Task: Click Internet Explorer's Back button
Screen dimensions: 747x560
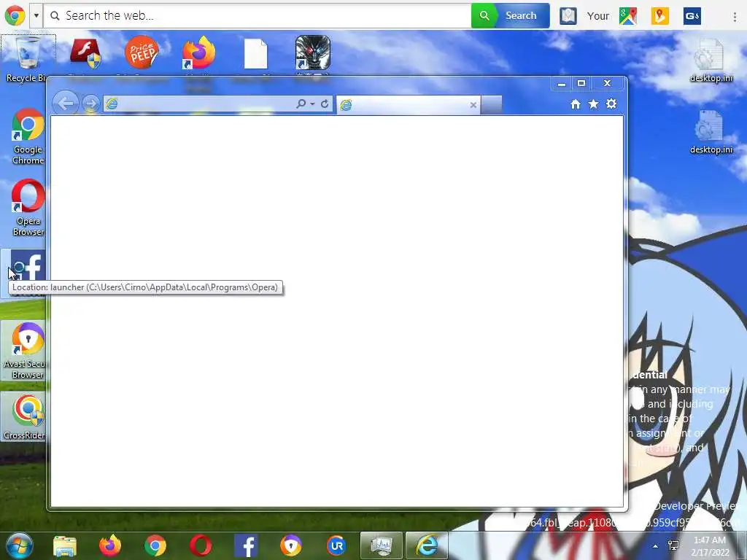Action: pos(65,104)
